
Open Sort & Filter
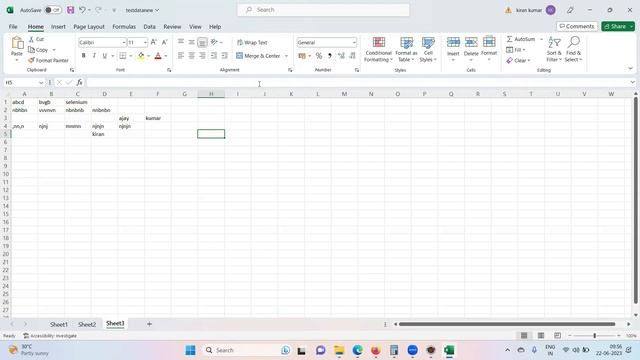point(554,49)
